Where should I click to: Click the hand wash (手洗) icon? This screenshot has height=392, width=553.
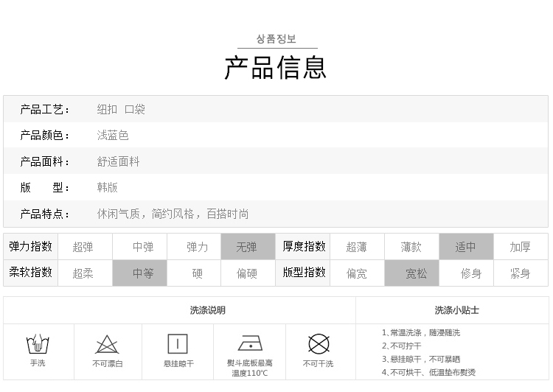pyautogui.click(x=38, y=344)
